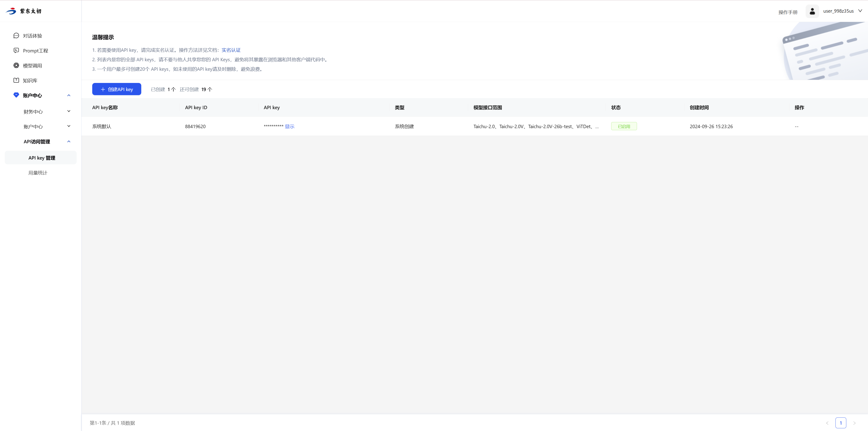Click the 知识库 book icon
This screenshot has height=431, width=868.
pyautogui.click(x=16, y=80)
